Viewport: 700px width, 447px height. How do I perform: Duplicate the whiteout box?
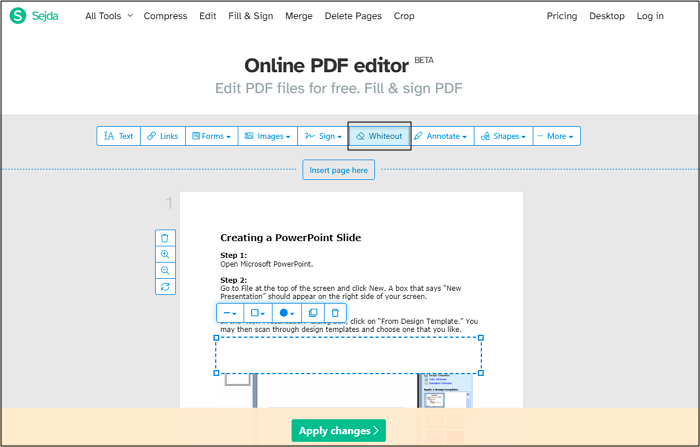coord(313,313)
